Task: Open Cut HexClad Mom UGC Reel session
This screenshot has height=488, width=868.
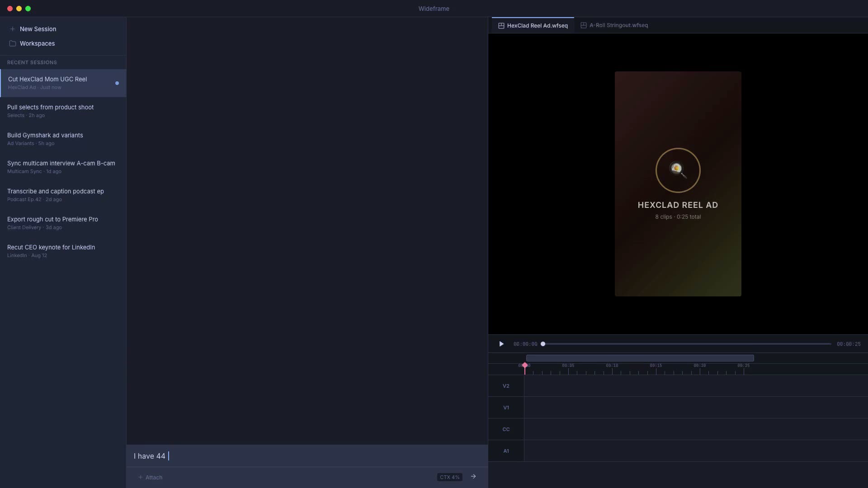Action: [x=63, y=83]
